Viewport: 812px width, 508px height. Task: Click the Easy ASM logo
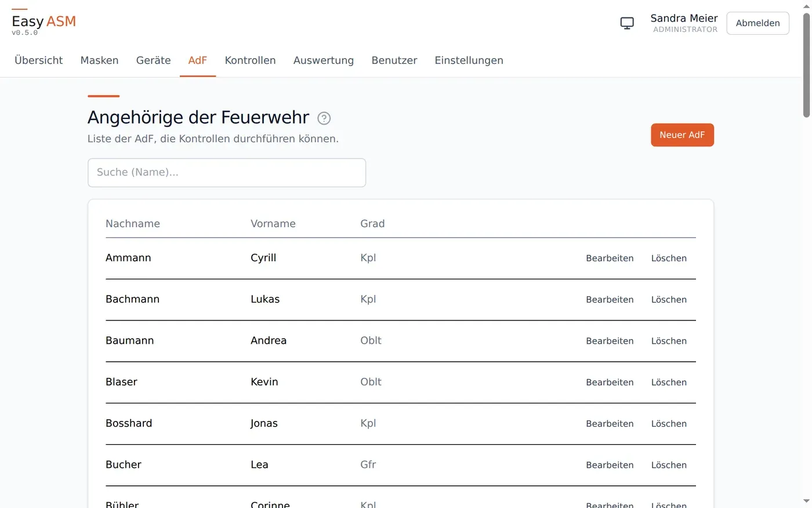[x=43, y=23]
